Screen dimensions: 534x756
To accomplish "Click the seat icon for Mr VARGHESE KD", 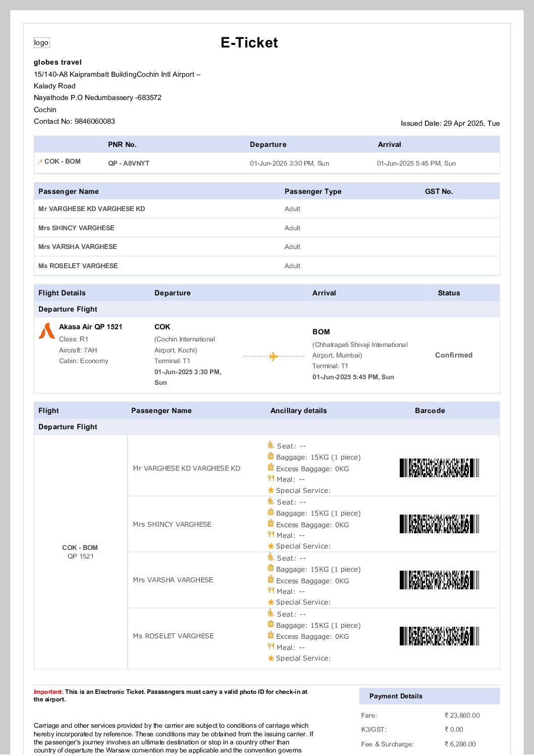I will 271,445.
